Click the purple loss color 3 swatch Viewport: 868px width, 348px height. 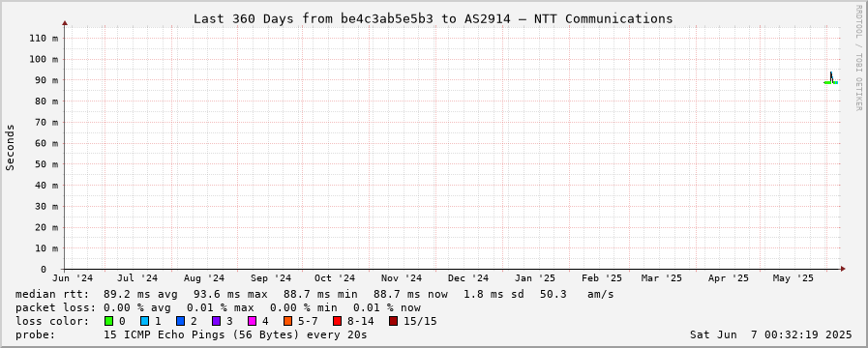[216, 321]
